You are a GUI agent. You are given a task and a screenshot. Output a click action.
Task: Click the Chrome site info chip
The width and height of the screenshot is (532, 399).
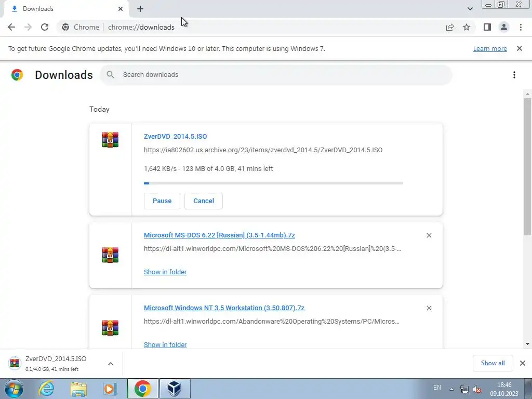81,27
